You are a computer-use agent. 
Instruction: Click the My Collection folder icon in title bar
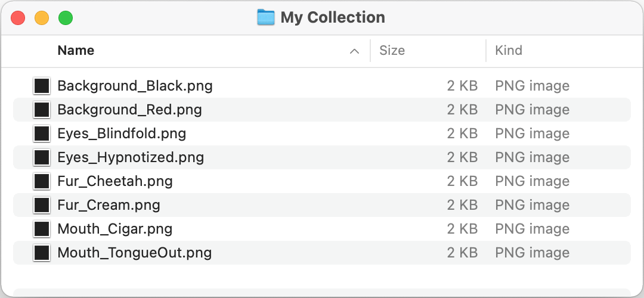pos(265,17)
